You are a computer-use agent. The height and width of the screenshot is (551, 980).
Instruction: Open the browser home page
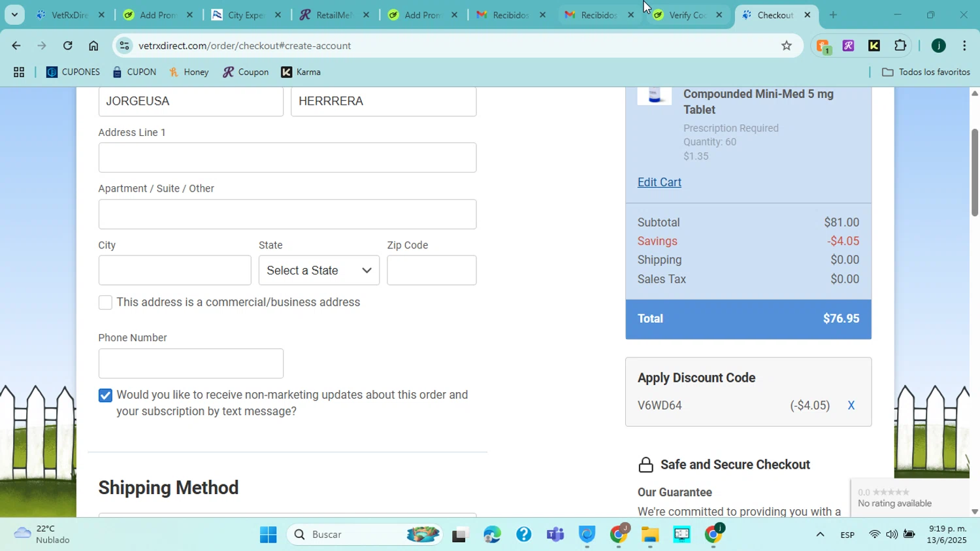93,46
